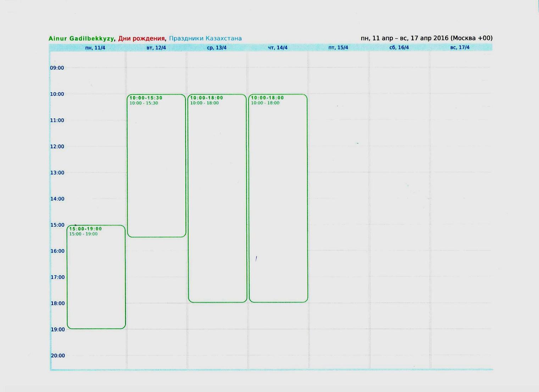The width and height of the screenshot is (539, 392).
Task: Select the вт, 12/4 day header
Action: tap(156, 48)
